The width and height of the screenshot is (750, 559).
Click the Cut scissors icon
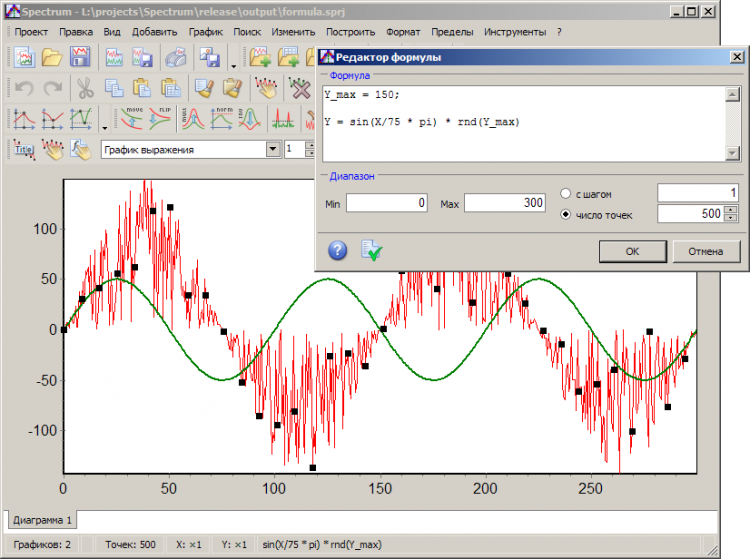tap(85, 89)
